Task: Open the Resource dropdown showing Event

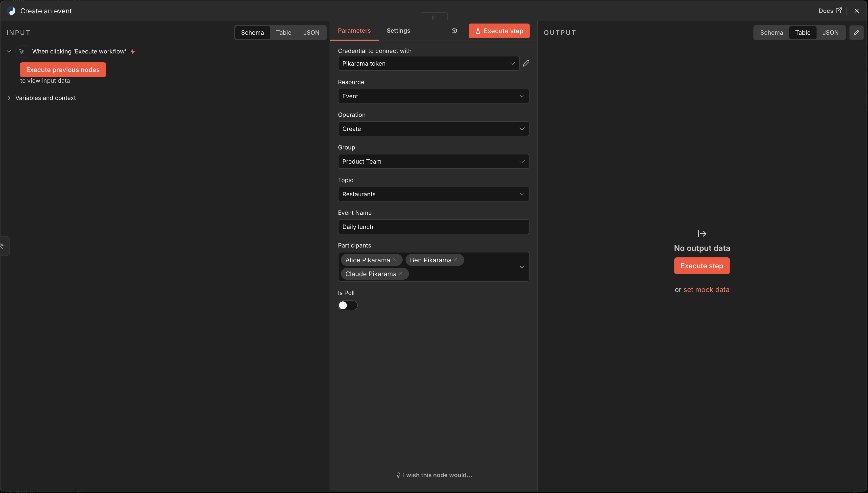Action: coord(433,96)
